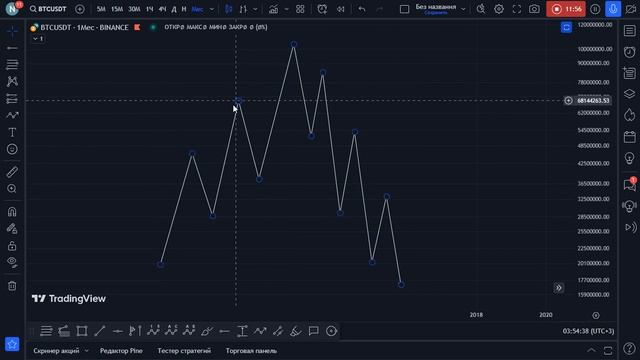640x360 pixels.
Task: Open the object tree layers icon
Action: [629, 94]
